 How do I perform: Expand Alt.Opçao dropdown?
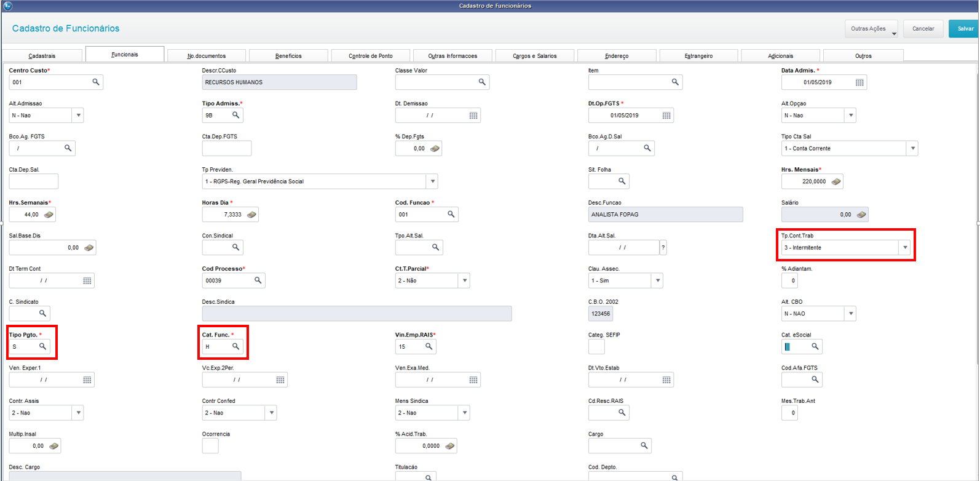coord(851,116)
